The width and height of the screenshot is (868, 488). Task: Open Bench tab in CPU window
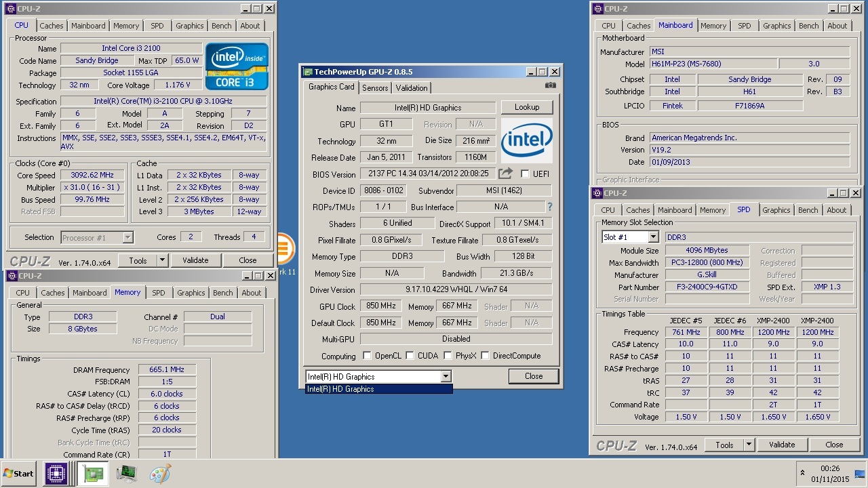click(x=222, y=26)
